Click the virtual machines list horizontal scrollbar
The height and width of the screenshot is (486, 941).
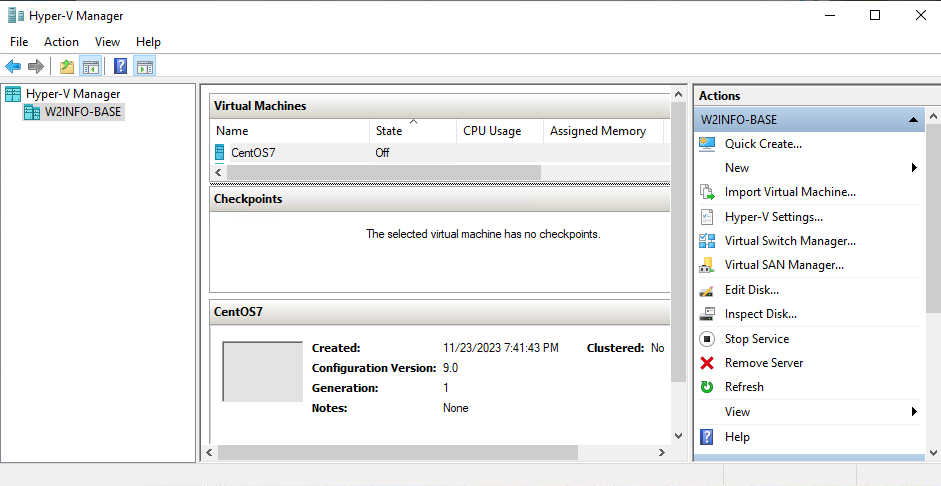pos(383,172)
